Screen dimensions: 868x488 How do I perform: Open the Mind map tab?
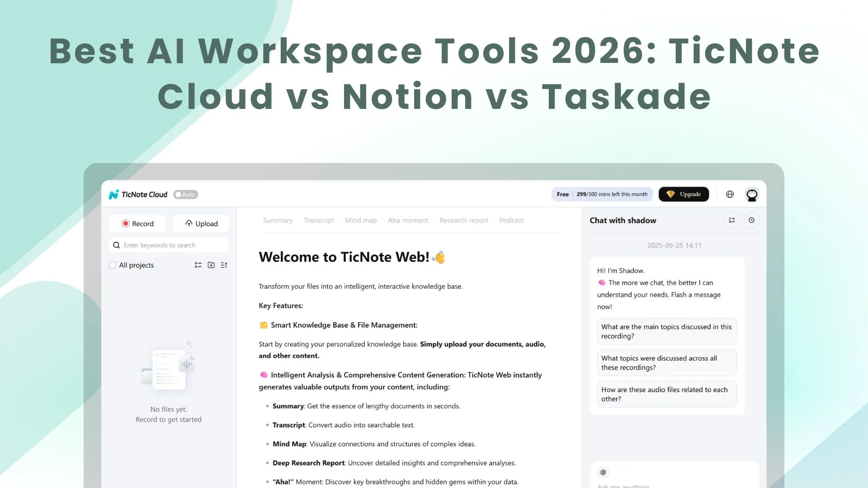(x=361, y=220)
